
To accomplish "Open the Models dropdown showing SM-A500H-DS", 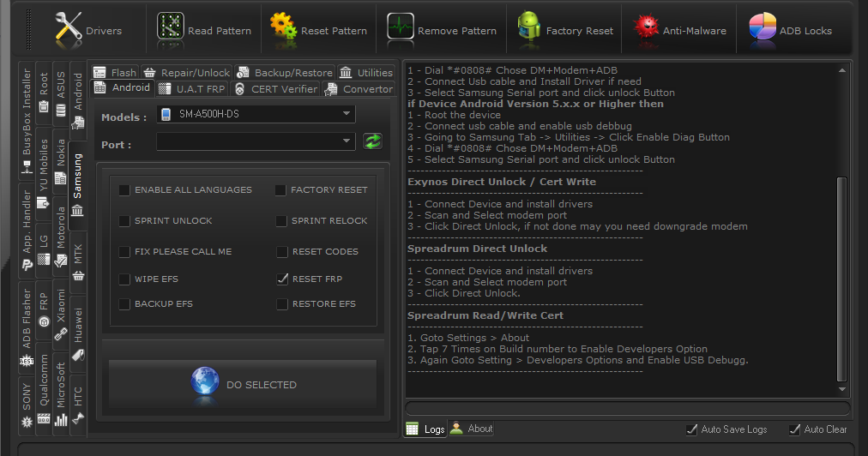I will 256,114.
